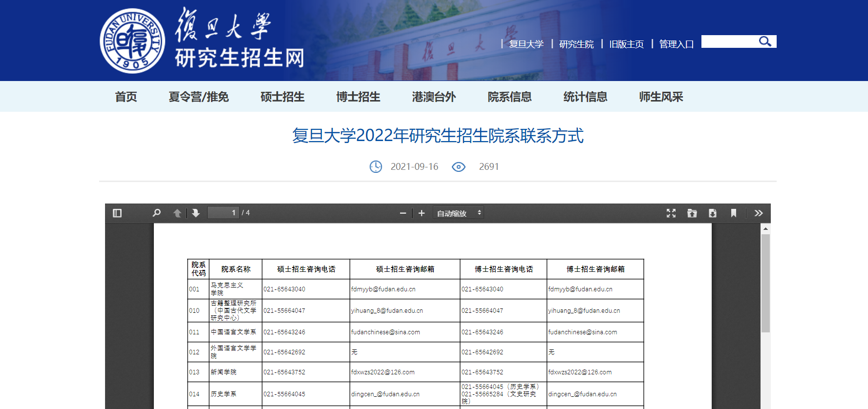
Task: Zoom out with the minus button
Action: pos(403,213)
